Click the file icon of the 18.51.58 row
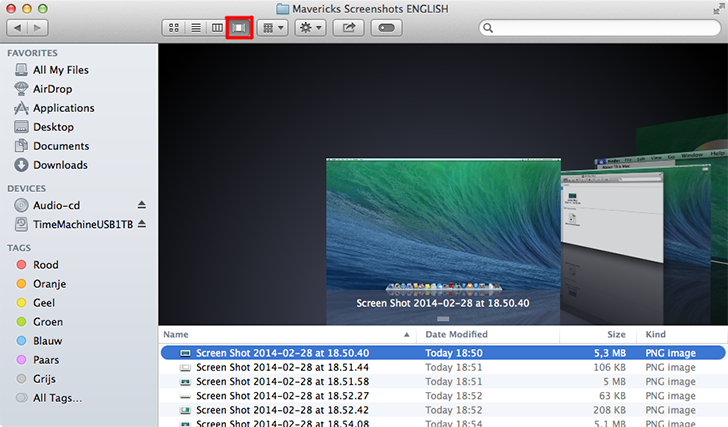728x427 pixels. [x=185, y=382]
